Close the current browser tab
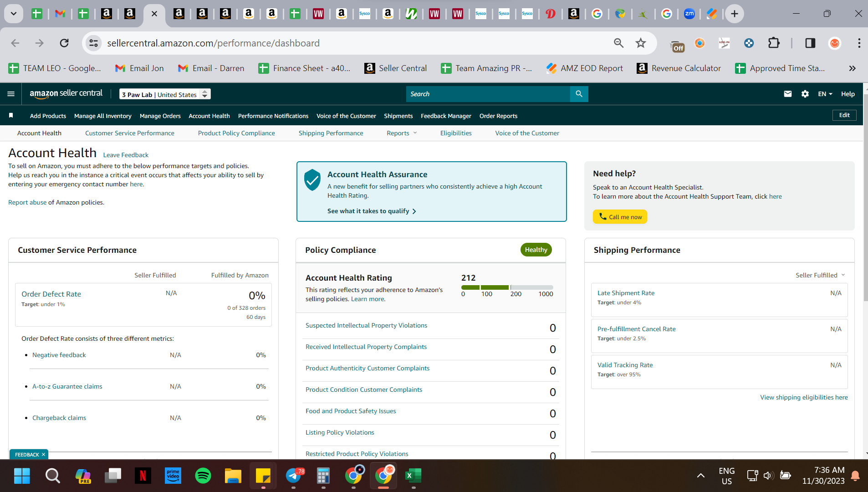868x492 pixels. pos(154,14)
